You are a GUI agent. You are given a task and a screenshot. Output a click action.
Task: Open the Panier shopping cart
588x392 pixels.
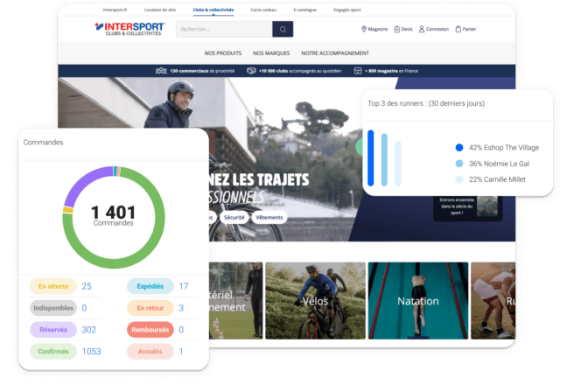pyautogui.click(x=457, y=29)
